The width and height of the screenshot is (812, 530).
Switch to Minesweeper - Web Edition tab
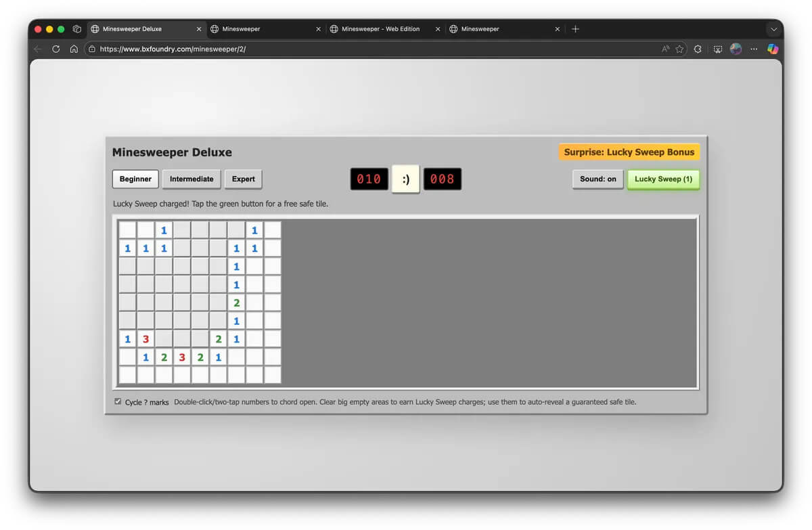click(380, 29)
